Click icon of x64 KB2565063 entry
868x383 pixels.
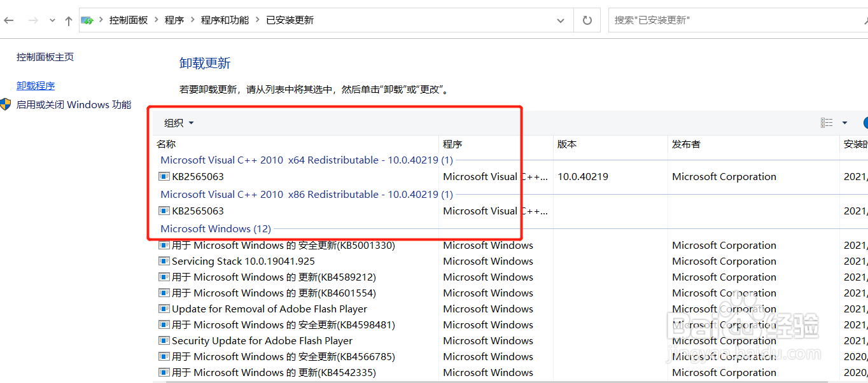pyautogui.click(x=164, y=176)
